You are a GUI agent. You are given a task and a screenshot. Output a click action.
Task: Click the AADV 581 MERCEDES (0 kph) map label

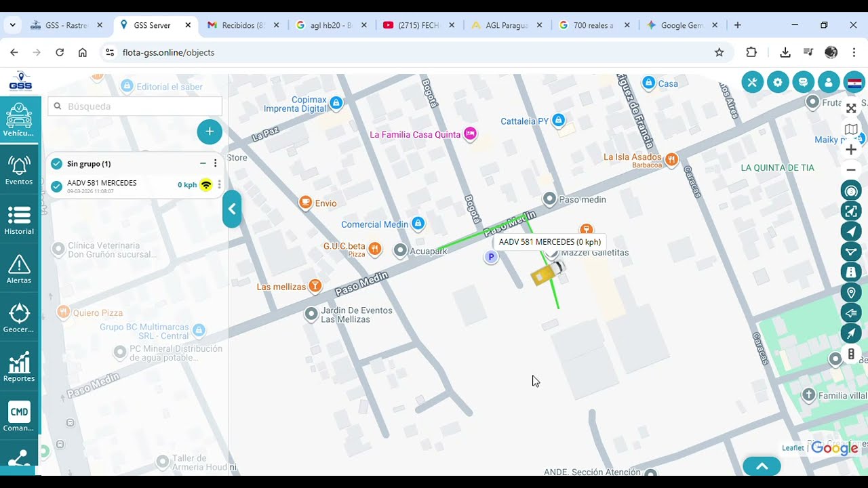[x=550, y=242]
